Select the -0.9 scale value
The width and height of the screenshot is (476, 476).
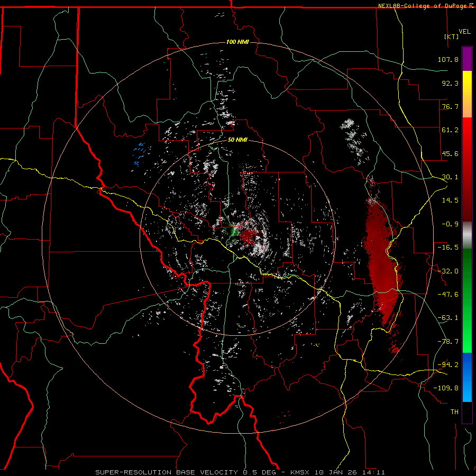tap(450, 224)
